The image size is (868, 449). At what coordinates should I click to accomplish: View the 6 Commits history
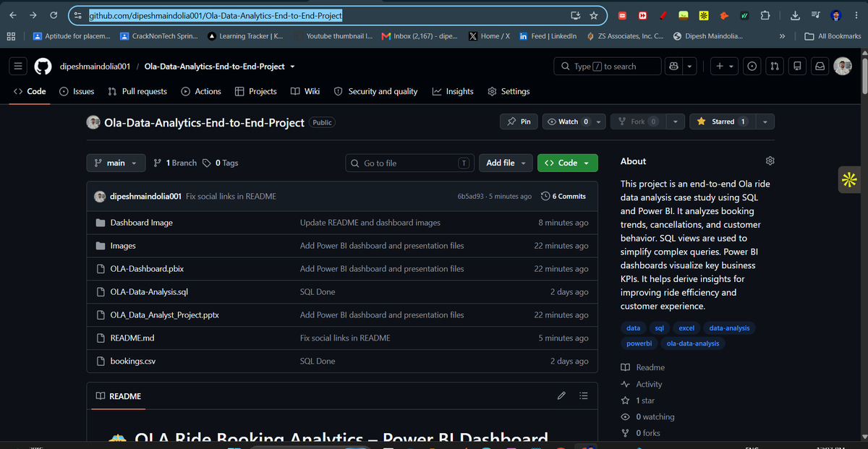click(x=563, y=196)
